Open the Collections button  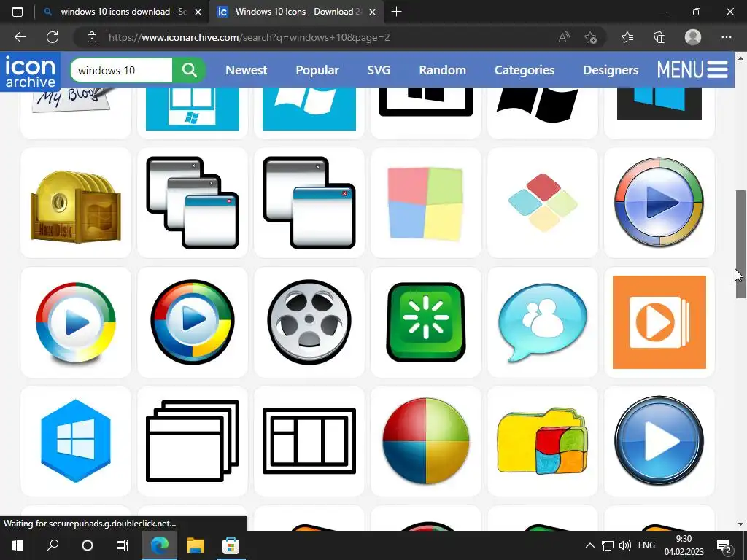click(659, 37)
